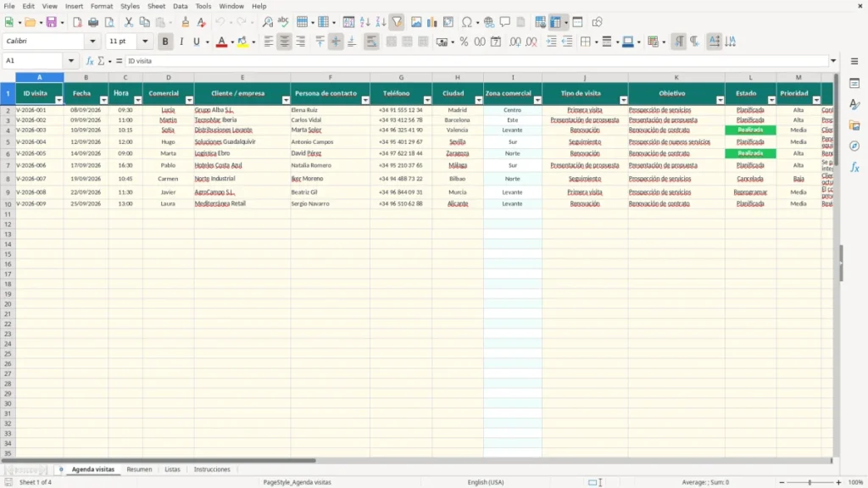Toggle Align Left

[269, 42]
